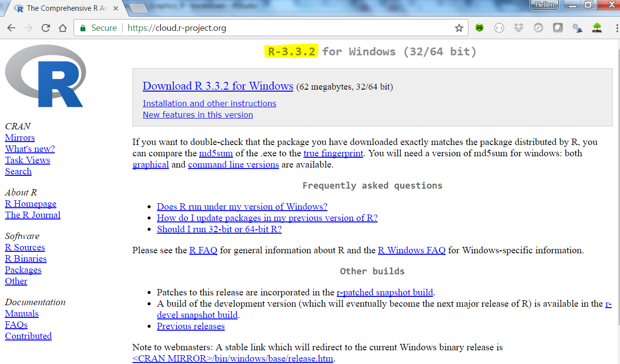The height and width of the screenshot is (364, 620).
Task: Open R Sources under Software
Action: click(25, 247)
